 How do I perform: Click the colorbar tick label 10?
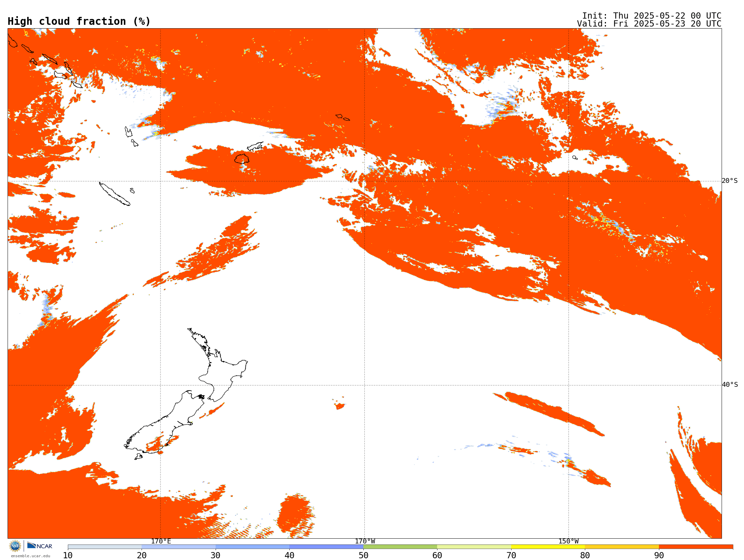[x=68, y=555]
